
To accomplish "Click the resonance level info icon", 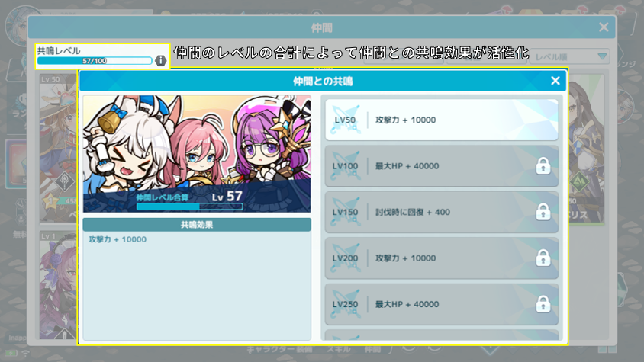I will (x=160, y=61).
